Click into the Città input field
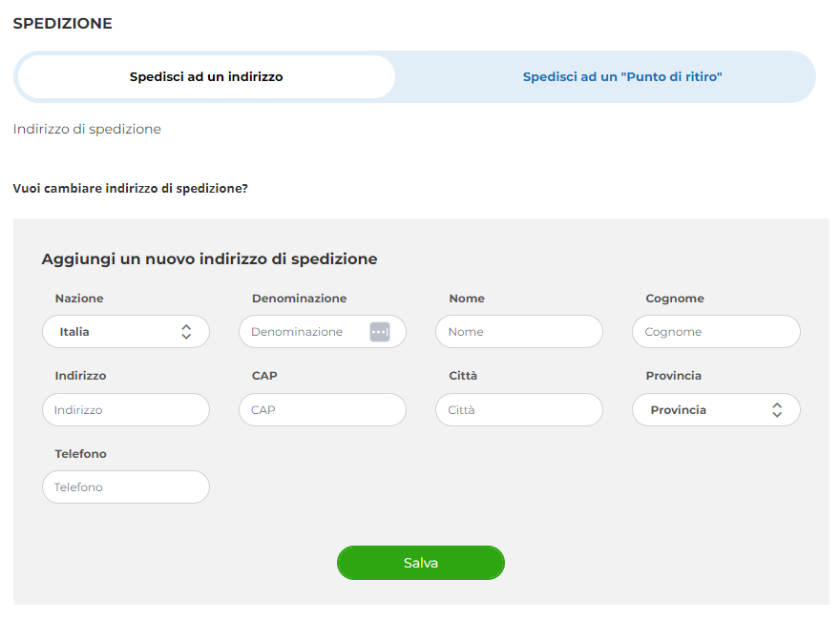 point(519,409)
